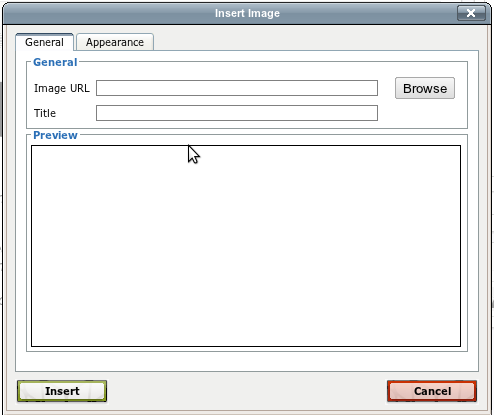Click the blue General group heading
Image resolution: width=494 pixels, height=415 pixels.
tap(55, 62)
